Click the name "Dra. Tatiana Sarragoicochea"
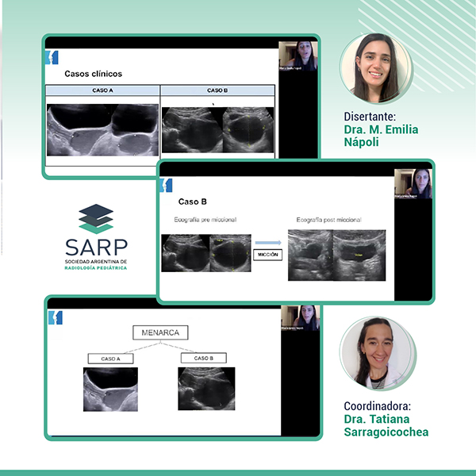This screenshot has height=476, width=476. point(386,425)
